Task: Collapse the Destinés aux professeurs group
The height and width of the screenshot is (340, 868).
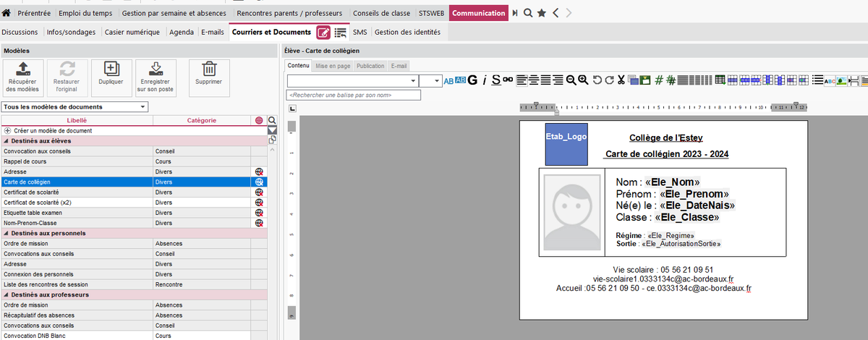Action: [7, 295]
